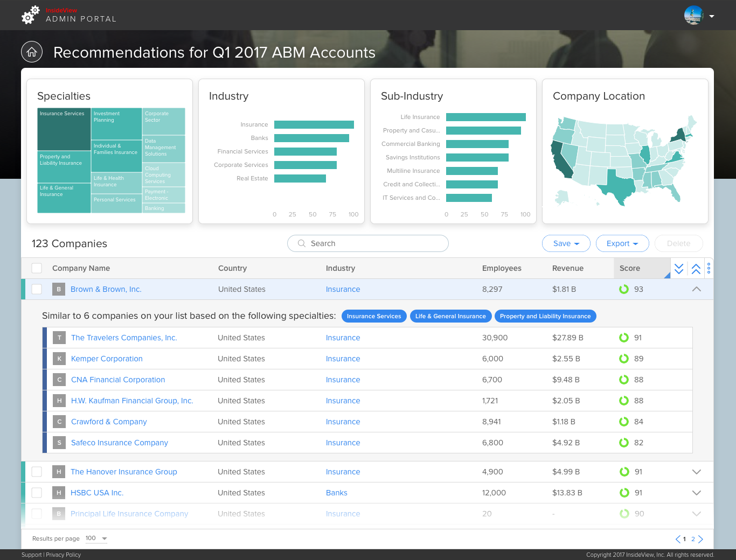Click the company Search input field

click(368, 243)
